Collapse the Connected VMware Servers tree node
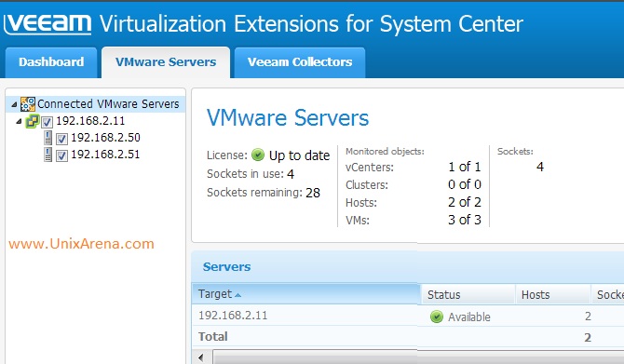This screenshot has height=364, width=624. (14, 104)
